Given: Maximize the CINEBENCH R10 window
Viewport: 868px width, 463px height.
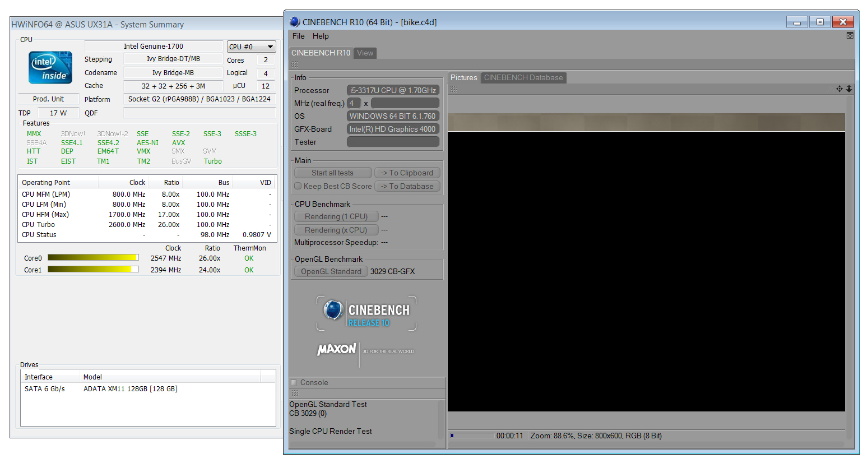Looking at the screenshot, I should 820,22.
